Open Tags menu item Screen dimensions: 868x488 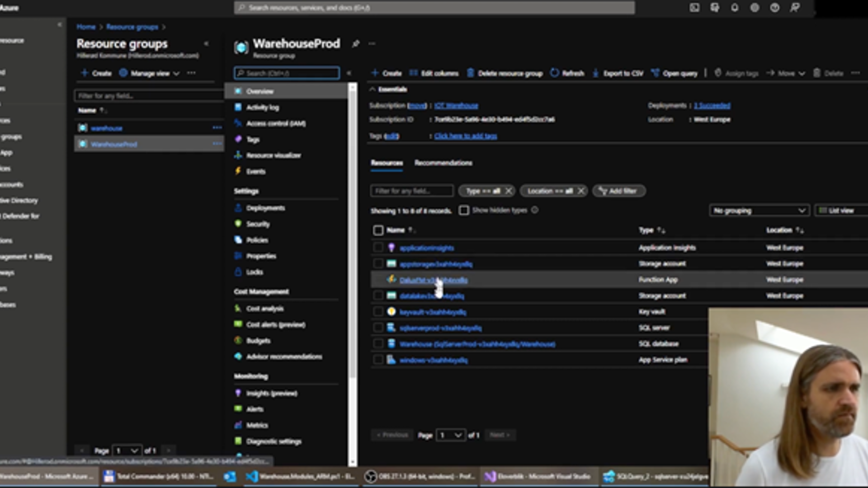253,139
